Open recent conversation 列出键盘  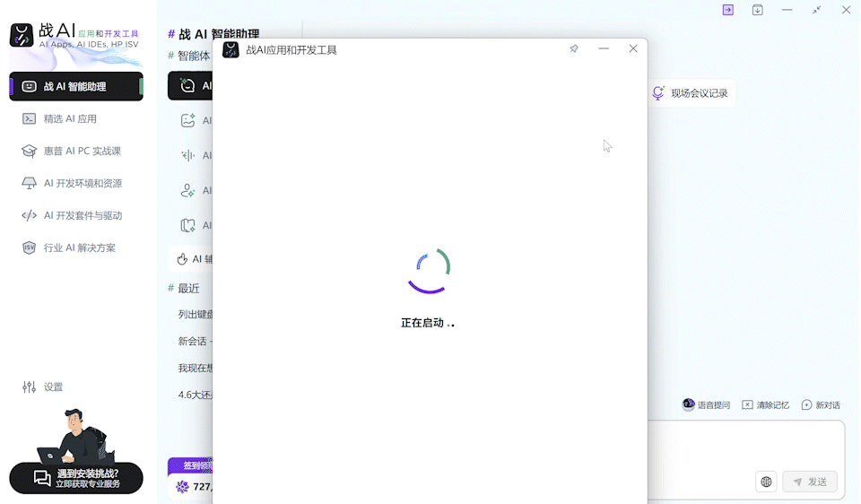pyautogui.click(x=195, y=315)
